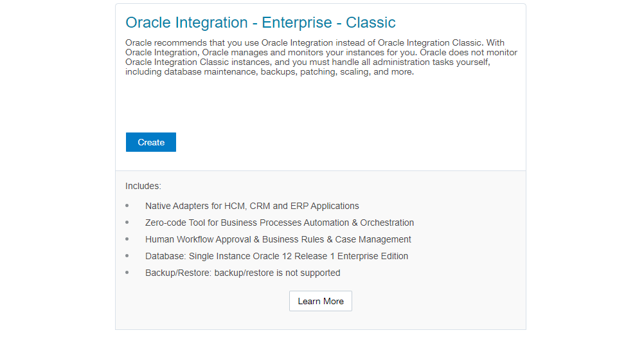
Task: Open the Learn More link button
Action: click(x=321, y=301)
